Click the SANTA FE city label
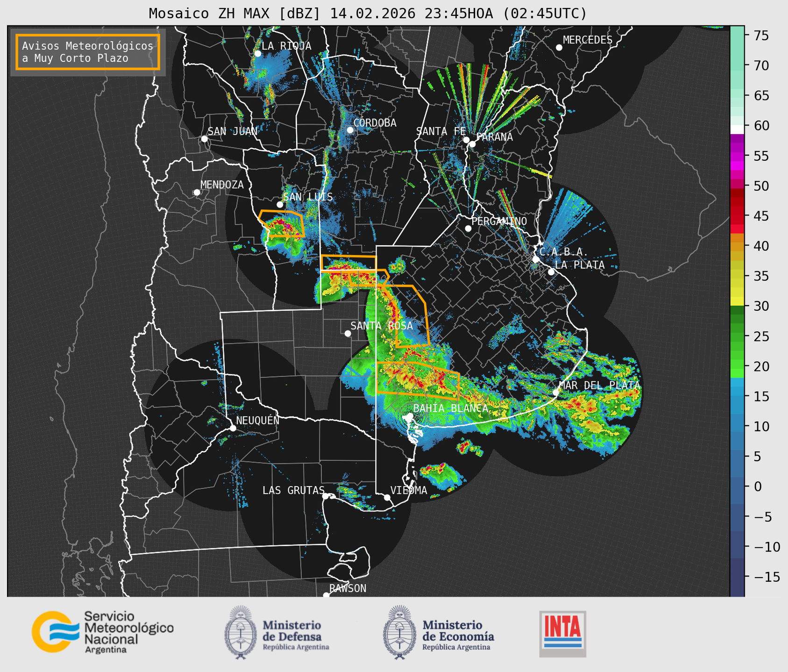The image size is (788, 672). tap(440, 131)
